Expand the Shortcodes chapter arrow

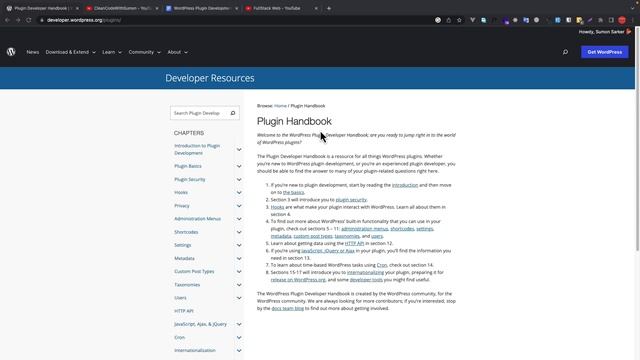click(x=239, y=232)
